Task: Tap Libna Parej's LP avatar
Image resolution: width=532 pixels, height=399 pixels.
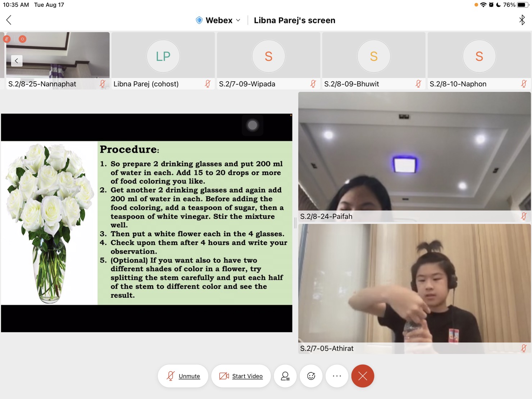Action: (x=163, y=56)
